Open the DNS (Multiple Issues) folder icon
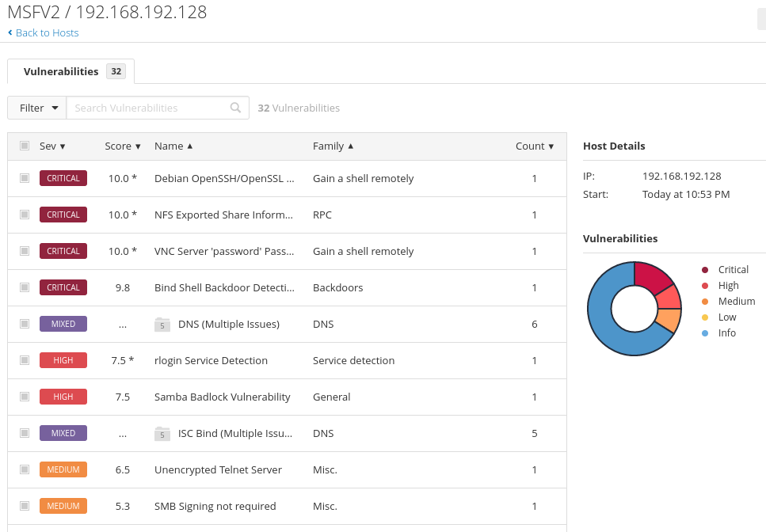This screenshot has height=532, width=766. tap(162, 325)
